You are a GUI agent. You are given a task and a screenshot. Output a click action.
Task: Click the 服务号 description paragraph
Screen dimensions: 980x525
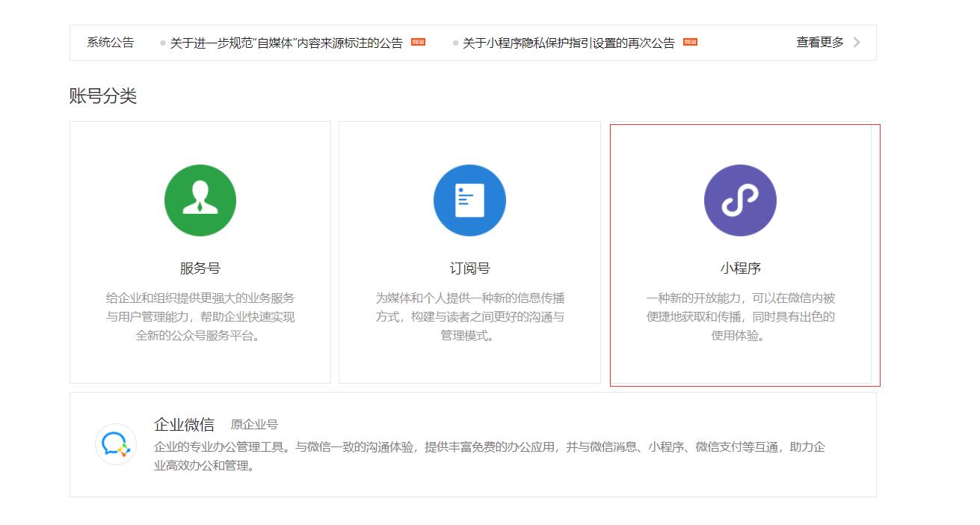point(200,317)
